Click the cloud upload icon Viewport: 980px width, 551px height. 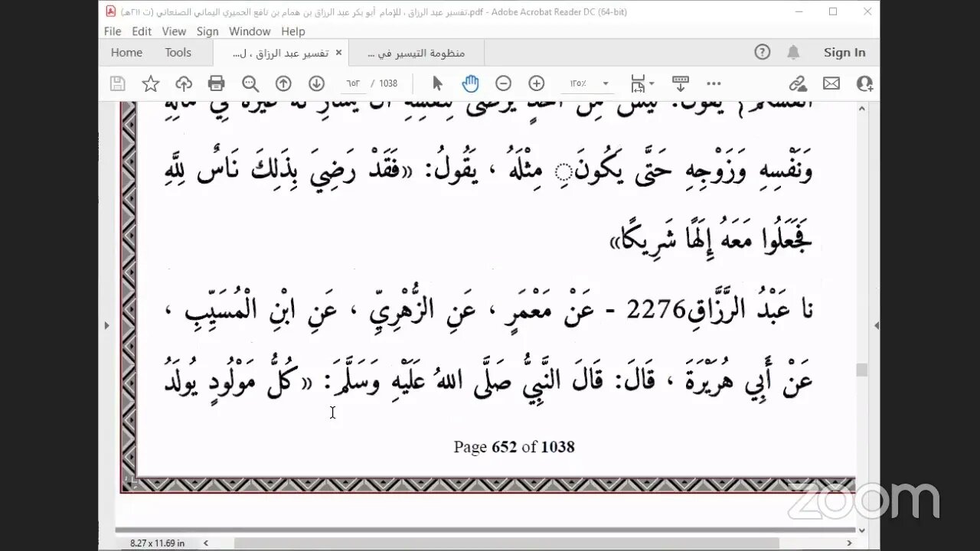(184, 83)
